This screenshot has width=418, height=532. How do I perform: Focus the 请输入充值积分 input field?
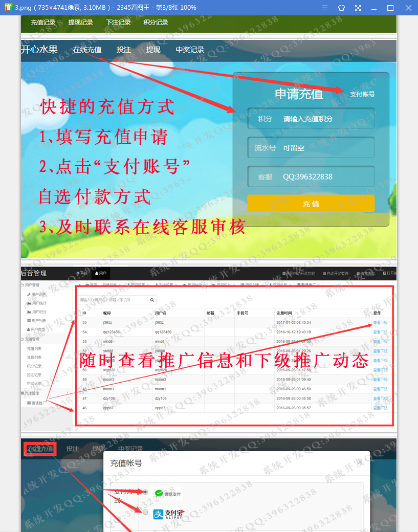[311, 118]
